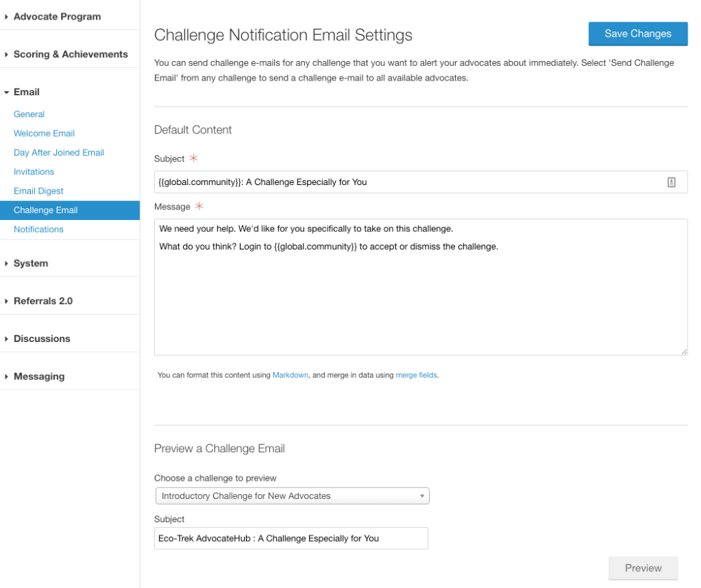
Task: Open Welcome Email settings
Action: coord(43,133)
